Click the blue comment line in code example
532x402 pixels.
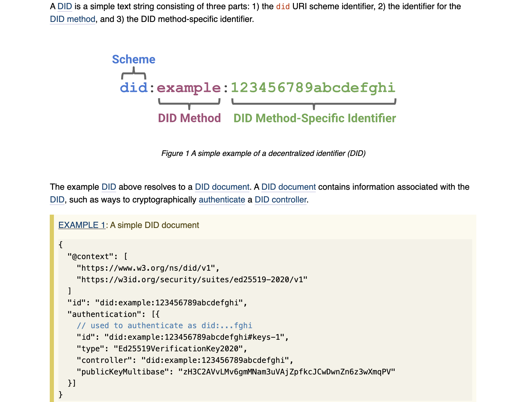point(165,326)
